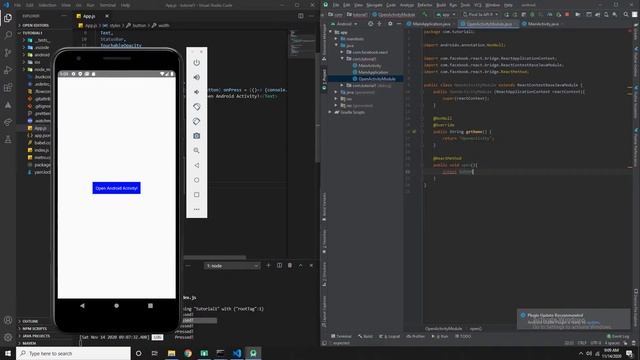The height and width of the screenshot is (360, 640).
Task: Click emulator volume up icon
Action: (x=197, y=77)
